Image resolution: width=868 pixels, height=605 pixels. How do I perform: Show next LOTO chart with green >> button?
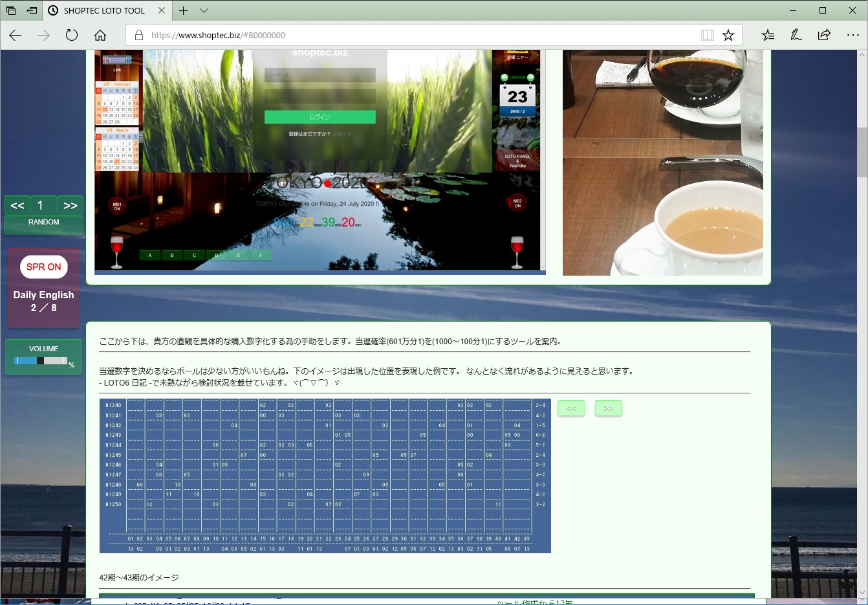click(608, 408)
